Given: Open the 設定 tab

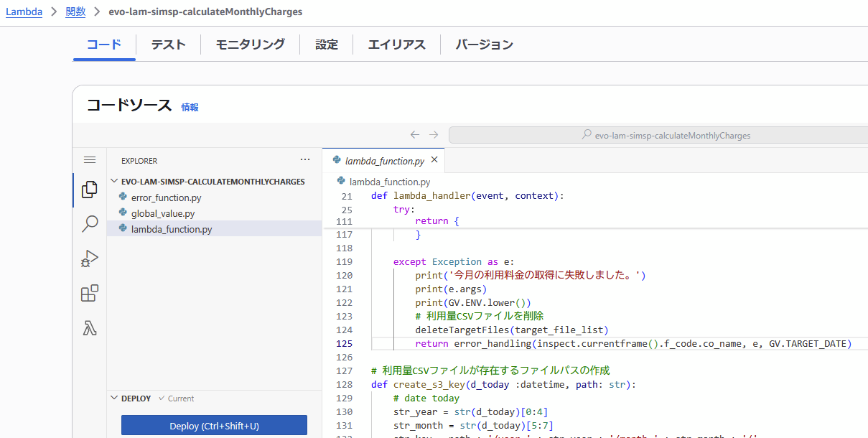Looking at the screenshot, I should (327, 45).
